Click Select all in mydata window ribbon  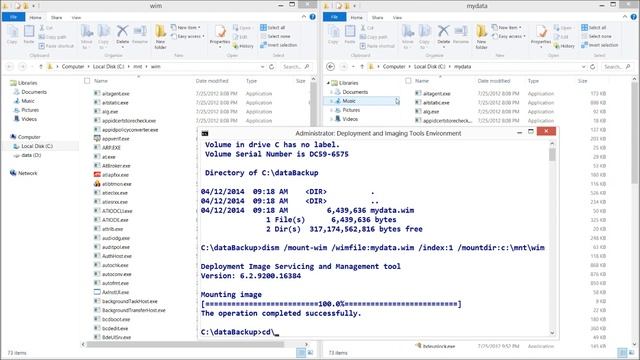594,27
